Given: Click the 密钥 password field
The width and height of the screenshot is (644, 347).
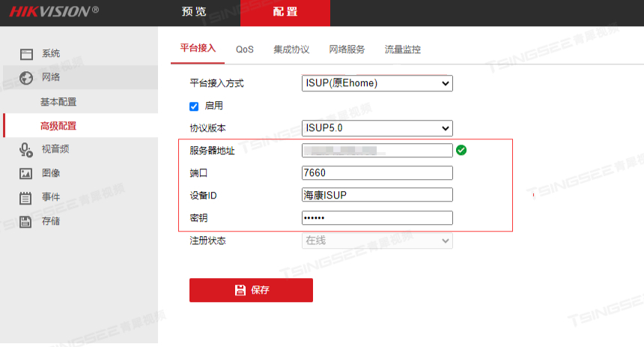Looking at the screenshot, I should pyautogui.click(x=377, y=218).
